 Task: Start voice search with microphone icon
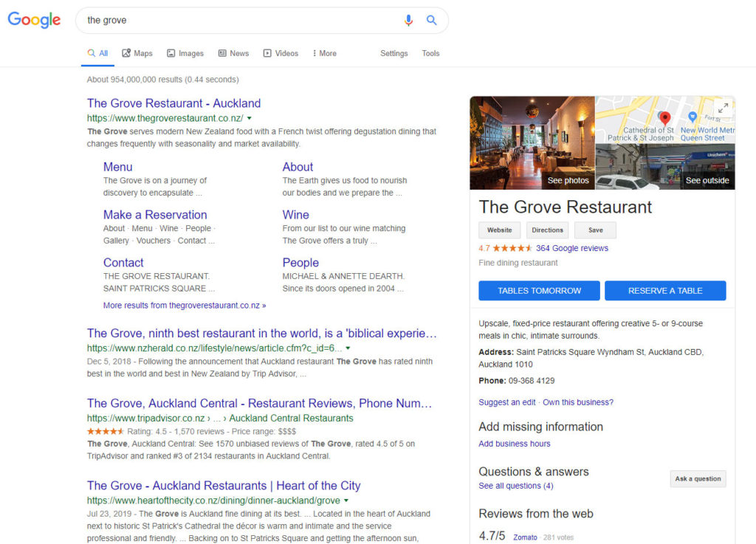tap(408, 20)
